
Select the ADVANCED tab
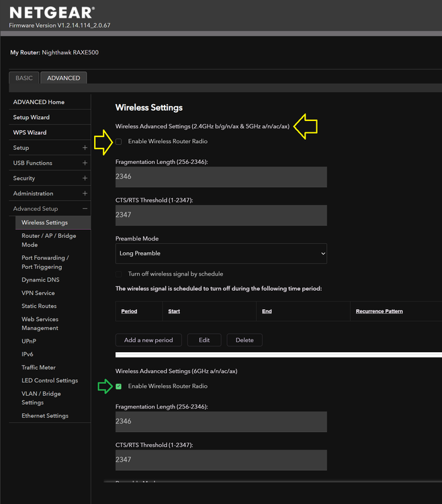[x=63, y=78]
